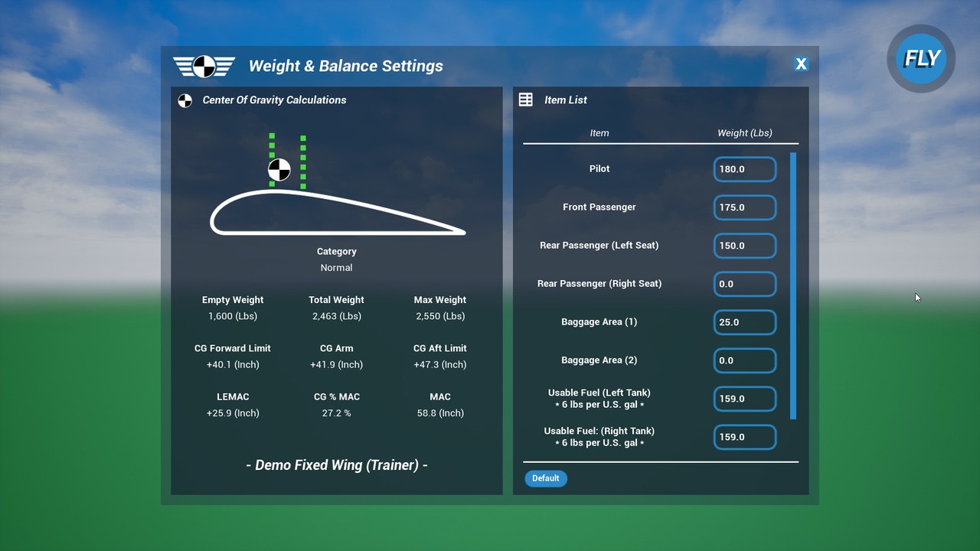Screen dimensions: 980x551
Task: Click the Item List table icon
Action: click(526, 99)
